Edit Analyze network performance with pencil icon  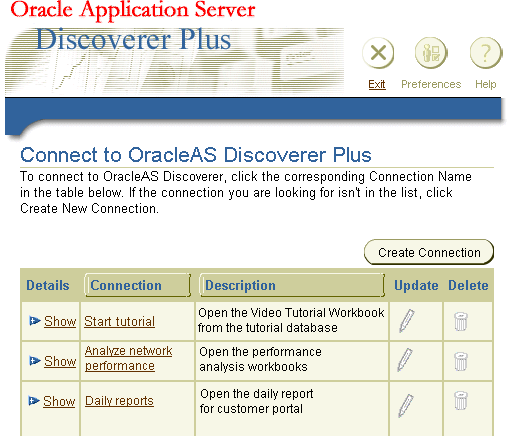pos(405,360)
